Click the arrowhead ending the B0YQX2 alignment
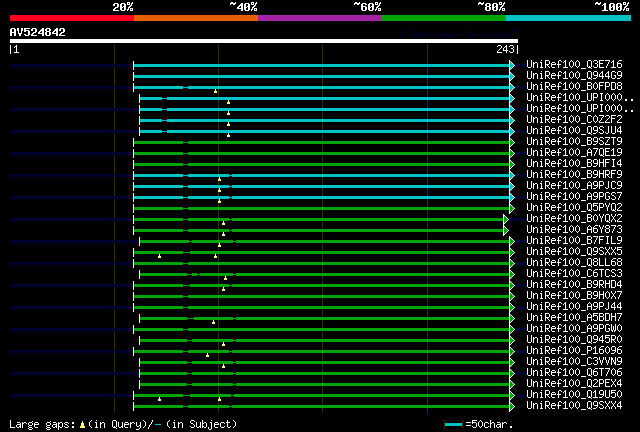 pyautogui.click(x=506, y=220)
